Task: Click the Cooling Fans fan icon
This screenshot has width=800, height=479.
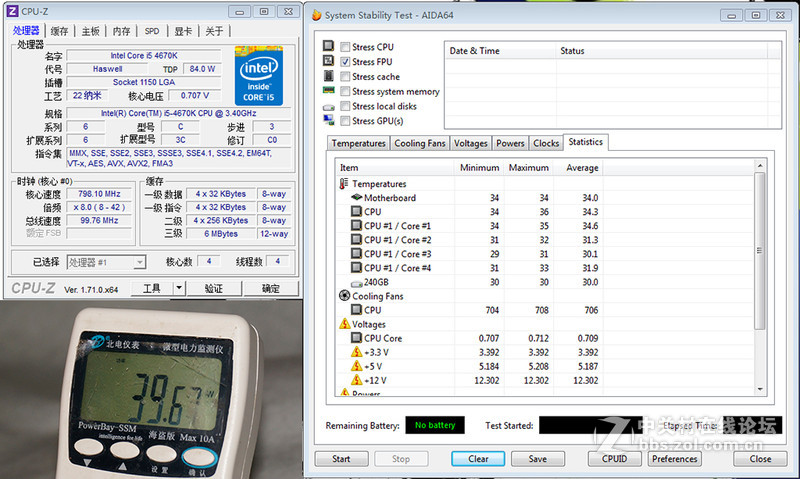Action: coord(344,296)
